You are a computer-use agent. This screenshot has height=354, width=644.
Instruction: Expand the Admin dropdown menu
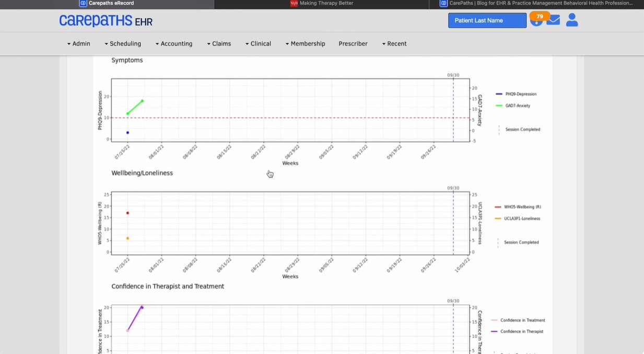[x=79, y=44]
